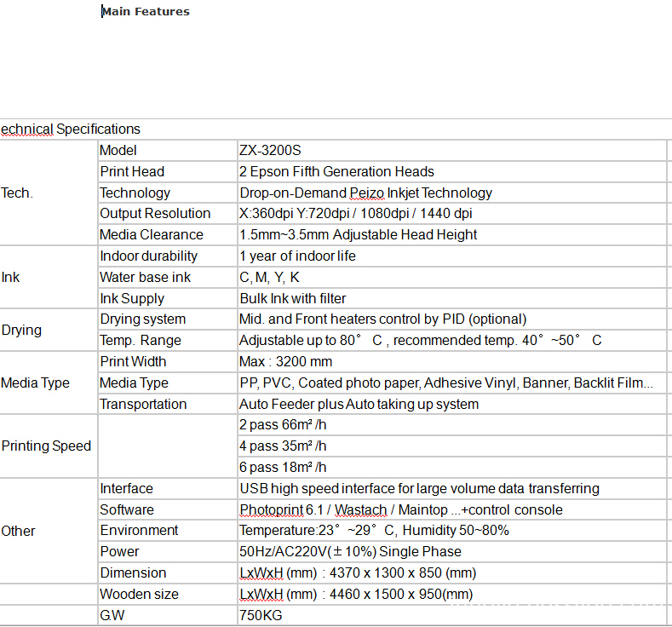Click the 'C, M, Y, K' ink value
This screenshot has height=627, width=672.
click(270, 277)
